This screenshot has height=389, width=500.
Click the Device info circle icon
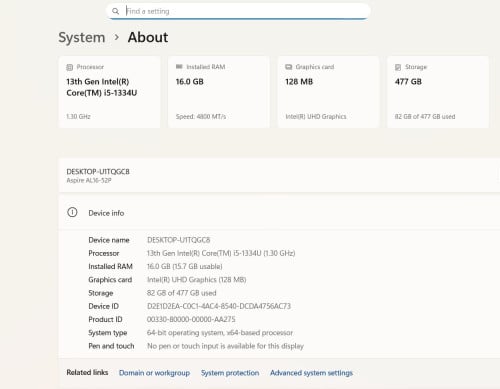[x=72, y=212]
